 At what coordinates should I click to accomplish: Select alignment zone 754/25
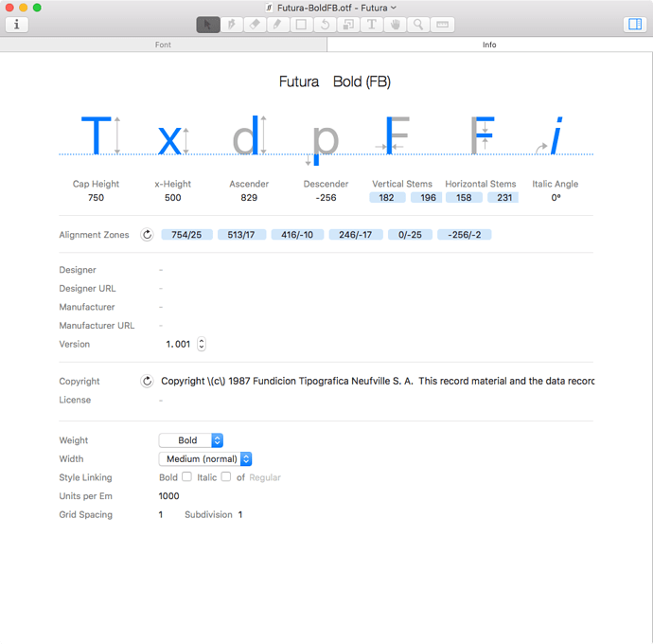186,235
